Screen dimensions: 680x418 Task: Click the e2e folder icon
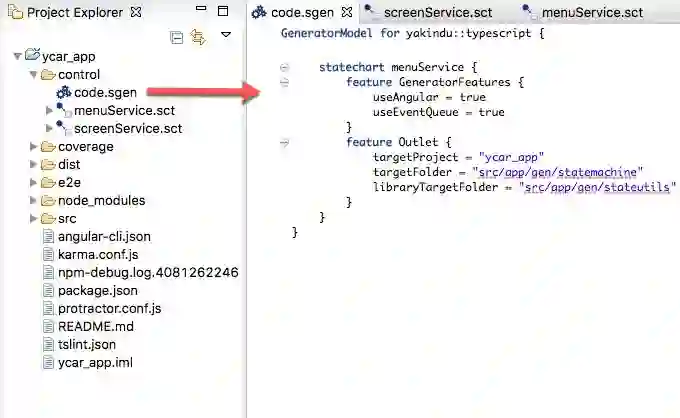tap(48, 183)
